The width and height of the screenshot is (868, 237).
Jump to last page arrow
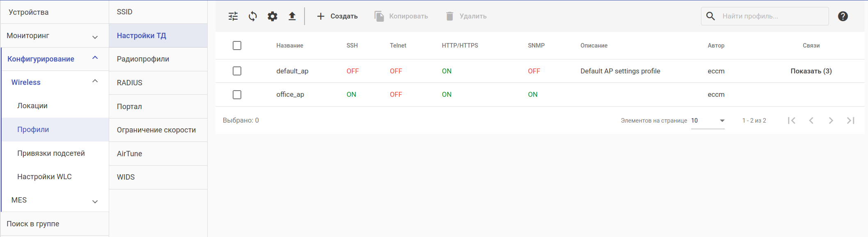(x=850, y=121)
